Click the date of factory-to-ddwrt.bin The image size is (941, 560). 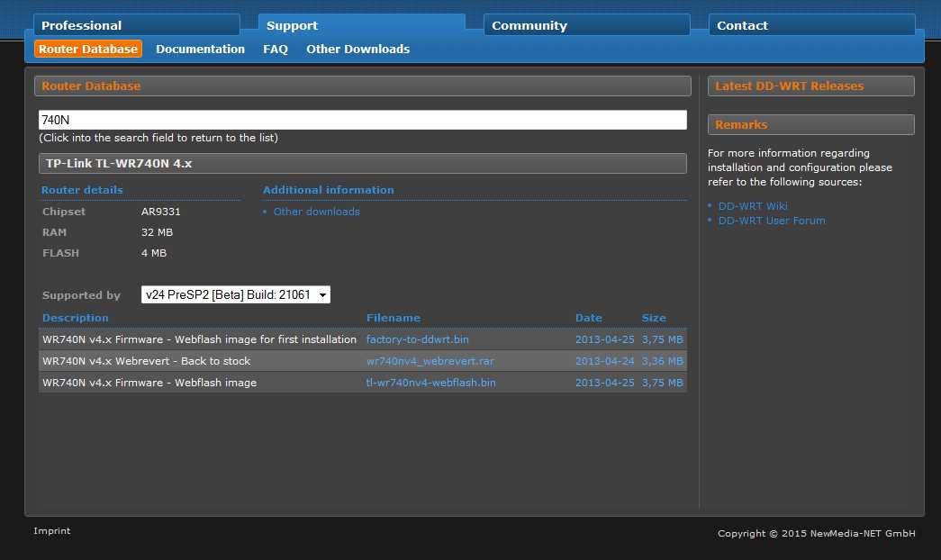coord(605,339)
